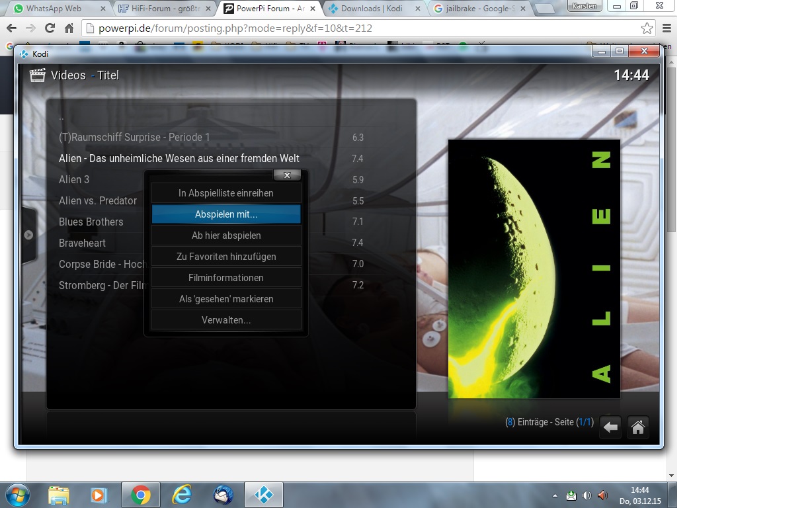812x508 pixels.
Task: Launch Thunderbird from the taskbar
Action: tap(223, 495)
